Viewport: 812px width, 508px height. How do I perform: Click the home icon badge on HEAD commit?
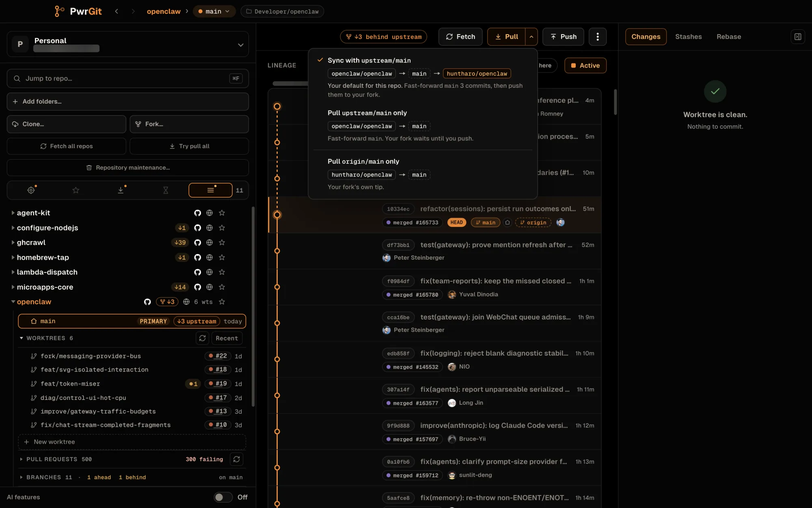[x=507, y=222]
